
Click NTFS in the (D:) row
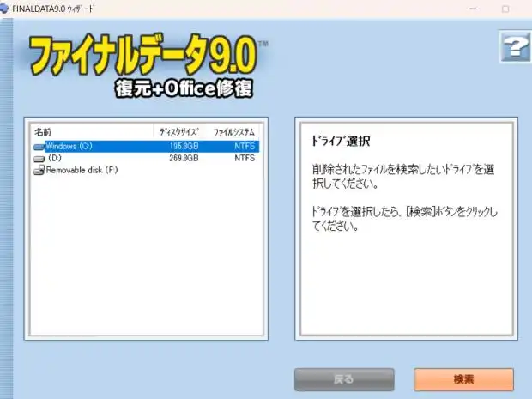tap(245, 158)
